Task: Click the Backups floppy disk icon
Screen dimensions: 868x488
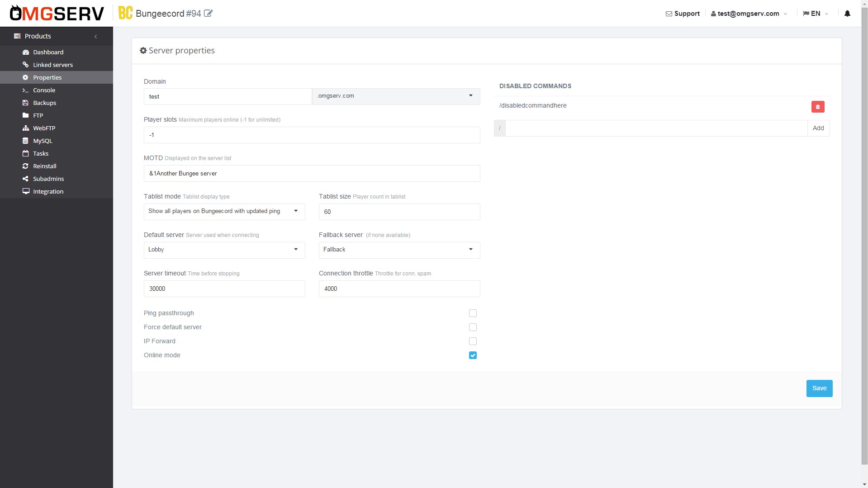Action: coord(26,103)
